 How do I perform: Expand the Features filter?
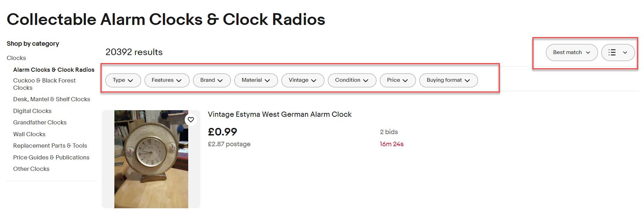(167, 80)
